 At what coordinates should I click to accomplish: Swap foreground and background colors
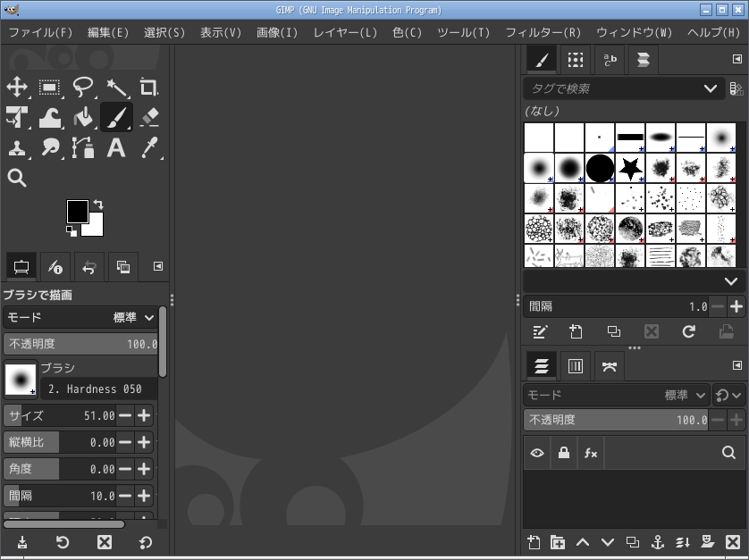(98, 205)
